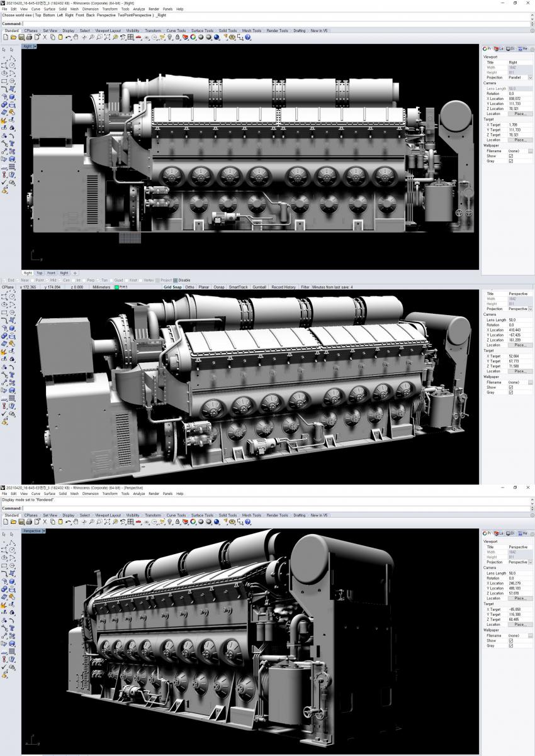This screenshot has width=535, height=756.
Task: Switch to the Front viewport tab
Action: click(x=51, y=273)
